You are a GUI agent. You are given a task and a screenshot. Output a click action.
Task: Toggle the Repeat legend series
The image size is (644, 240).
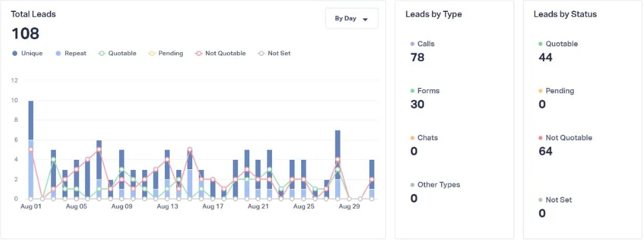click(71, 53)
